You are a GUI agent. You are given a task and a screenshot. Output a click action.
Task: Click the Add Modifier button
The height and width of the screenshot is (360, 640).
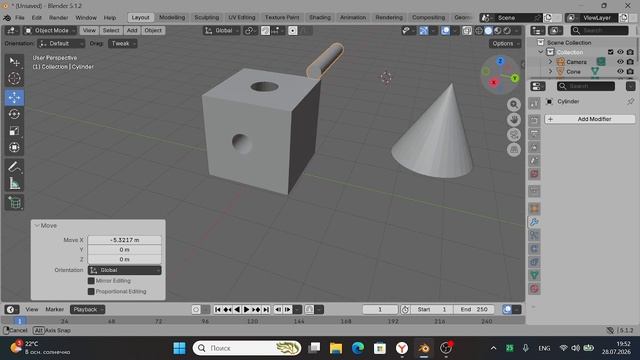click(x=590, y=119)
